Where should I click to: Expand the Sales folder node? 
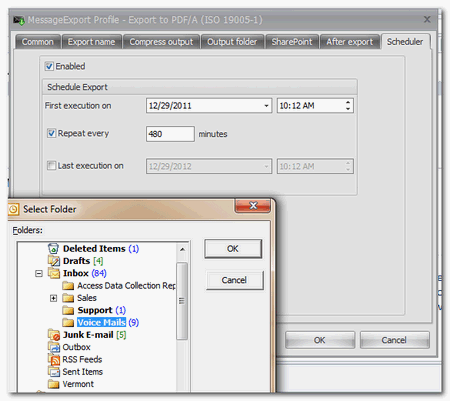click(x=53, y=298)
